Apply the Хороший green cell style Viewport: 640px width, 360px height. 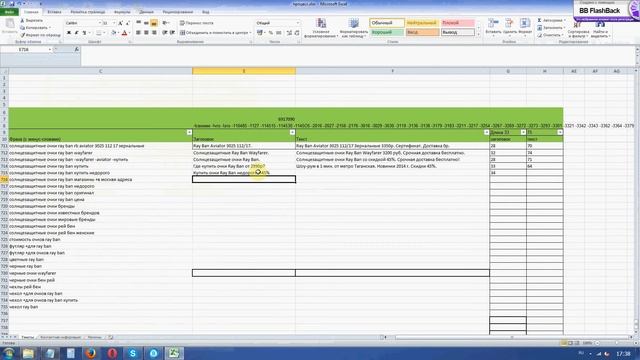387,32
